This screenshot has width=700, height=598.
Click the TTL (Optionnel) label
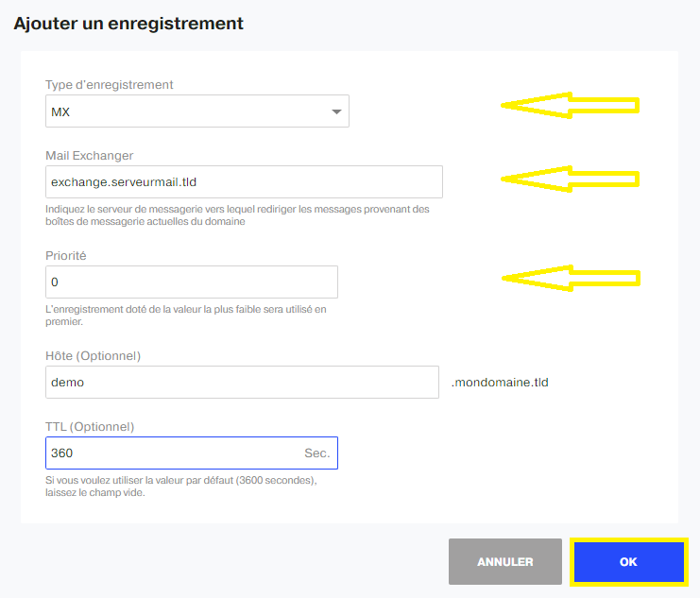coord(90,426)
